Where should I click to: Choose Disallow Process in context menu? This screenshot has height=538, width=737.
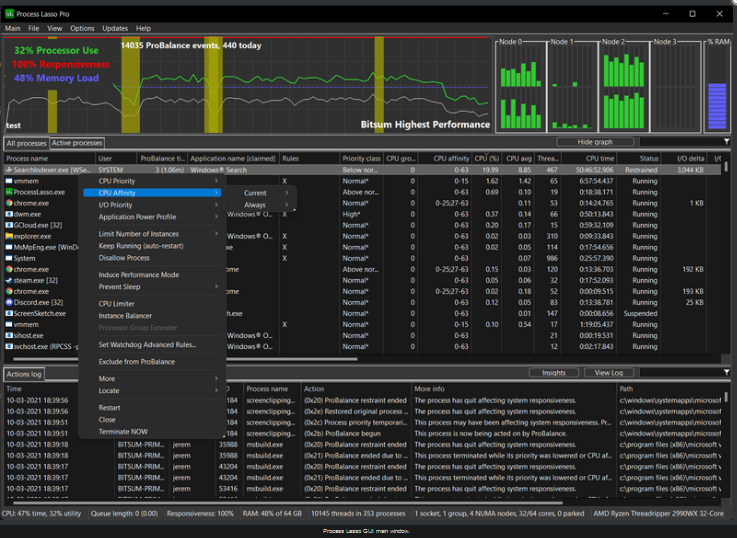click(x=124, y=258)
